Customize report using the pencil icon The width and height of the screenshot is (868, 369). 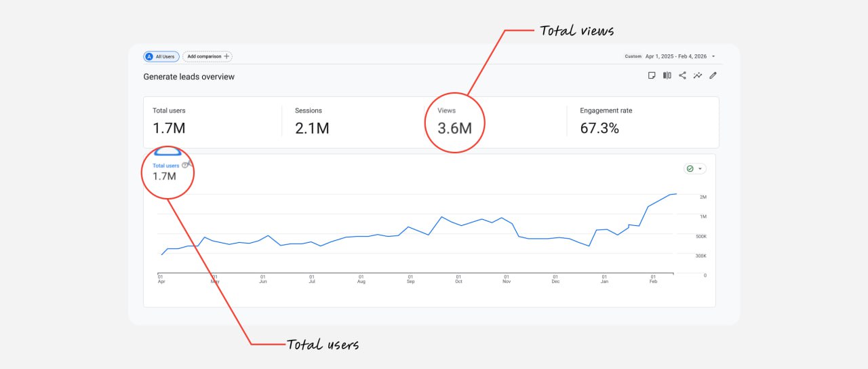pos(713,75)
